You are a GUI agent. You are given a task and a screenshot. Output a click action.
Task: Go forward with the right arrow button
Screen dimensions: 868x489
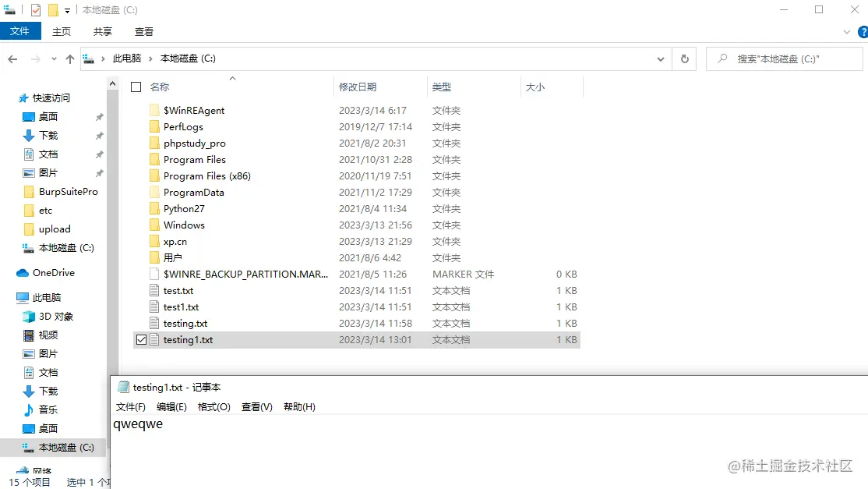click(x=35, y=58)
